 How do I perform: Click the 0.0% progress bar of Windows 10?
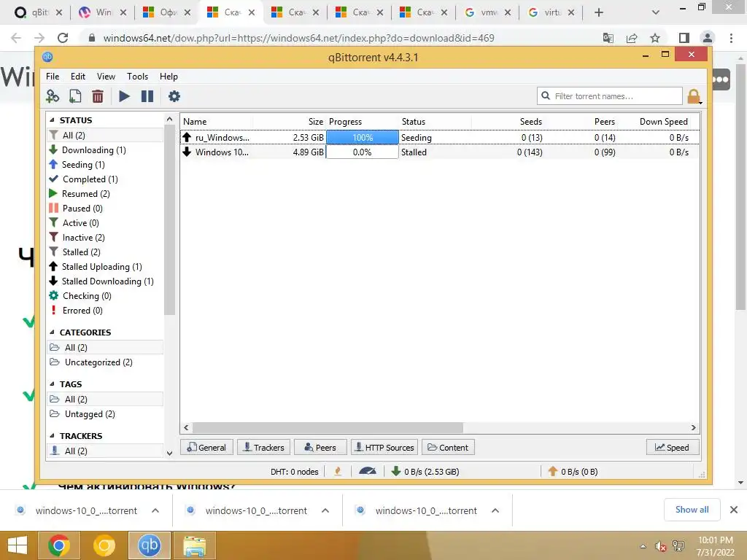point(362,152)
